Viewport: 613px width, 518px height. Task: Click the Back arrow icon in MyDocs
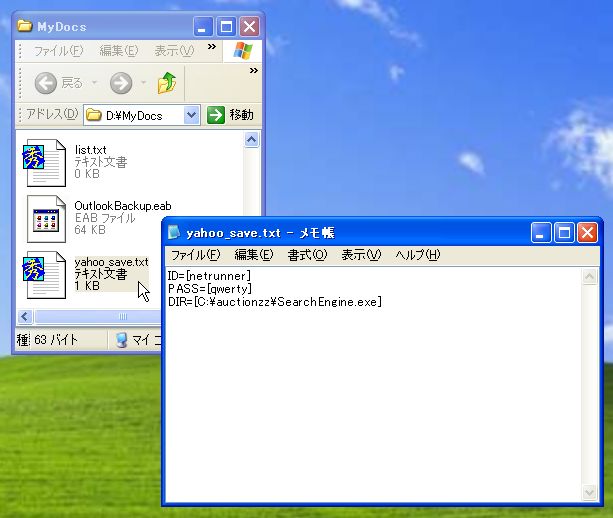tap(45, 83)
